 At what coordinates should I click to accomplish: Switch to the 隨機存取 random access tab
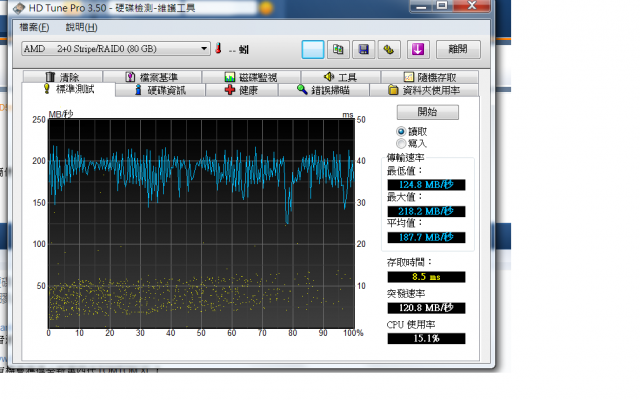[x=430, y=77]
